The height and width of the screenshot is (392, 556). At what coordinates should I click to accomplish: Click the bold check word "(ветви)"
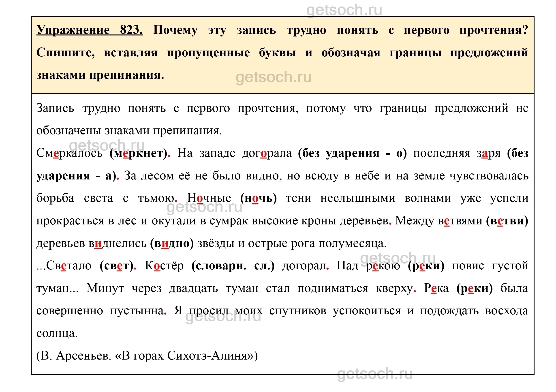pos(507,221)
